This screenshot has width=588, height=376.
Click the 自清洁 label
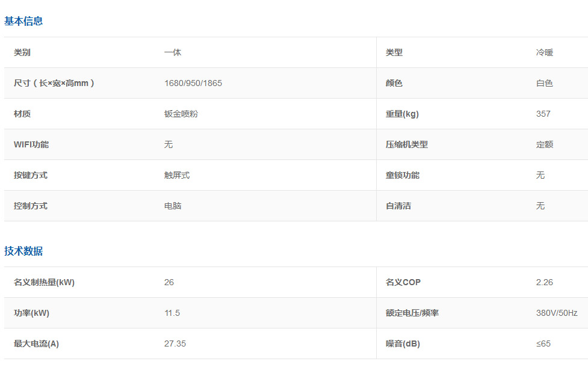(x=398, y=206)
